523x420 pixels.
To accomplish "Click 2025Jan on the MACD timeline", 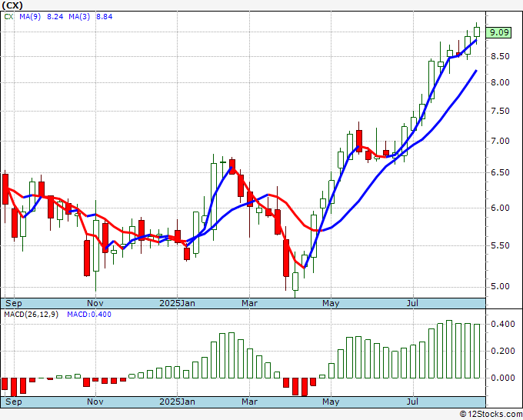I will pyautogui.click(x=177, y=402).
